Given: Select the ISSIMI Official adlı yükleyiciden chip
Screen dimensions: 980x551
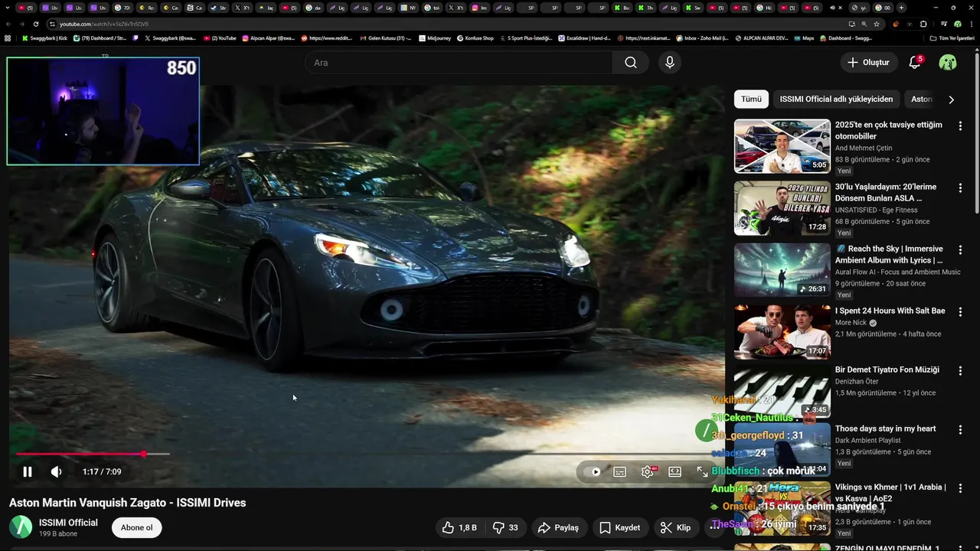Looking at the screenshot, I should point(836,99).
